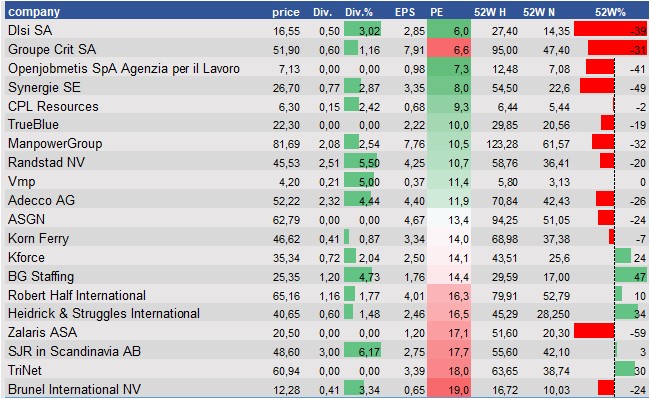Image resolution: width=650 pixels, height=399 pixels.
Task: Select Heidrick & Struggles International cell
Action: (x=104, y=313)
